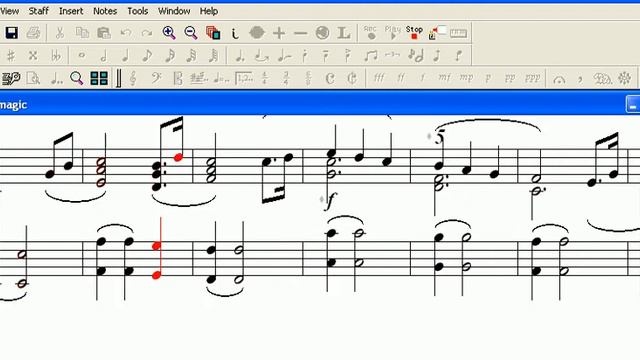Insert a 4/4 time signature

pos(265,78)
